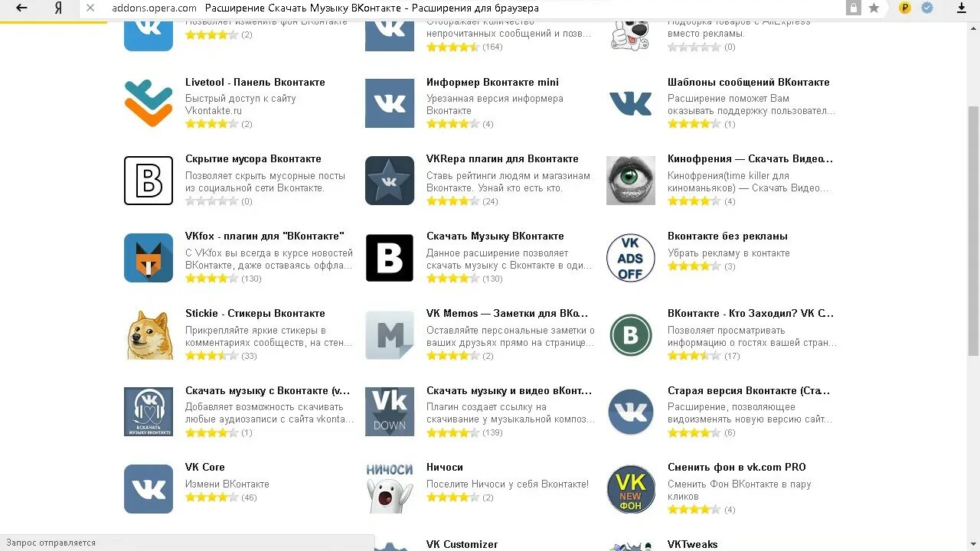Open the VKfox fox icon

click(149, 258)
